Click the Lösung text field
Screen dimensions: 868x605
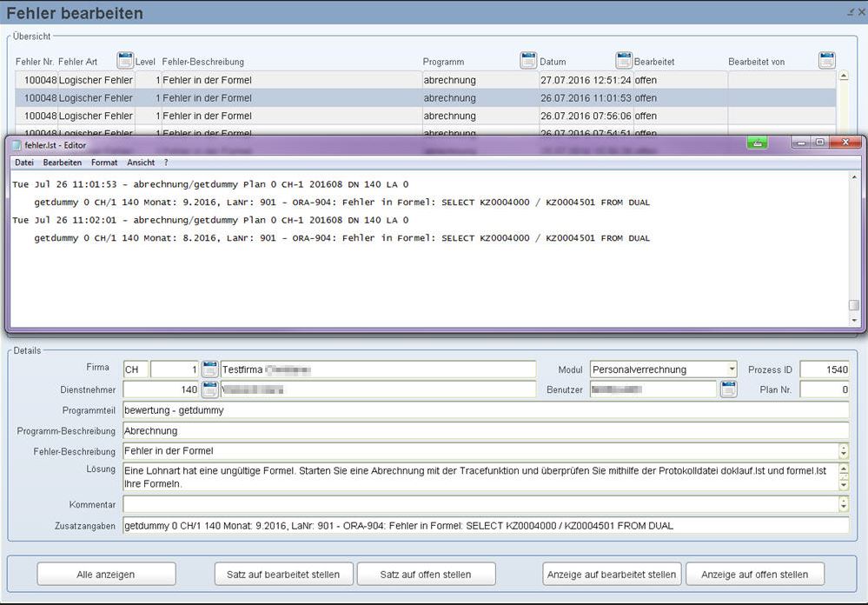pos(480,477)
